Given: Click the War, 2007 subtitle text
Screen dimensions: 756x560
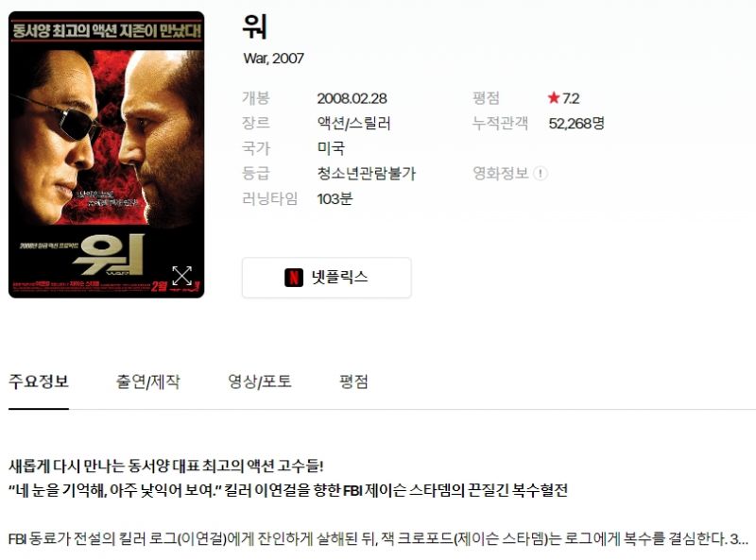Looking at the screenshot, I should click(273, 59).
